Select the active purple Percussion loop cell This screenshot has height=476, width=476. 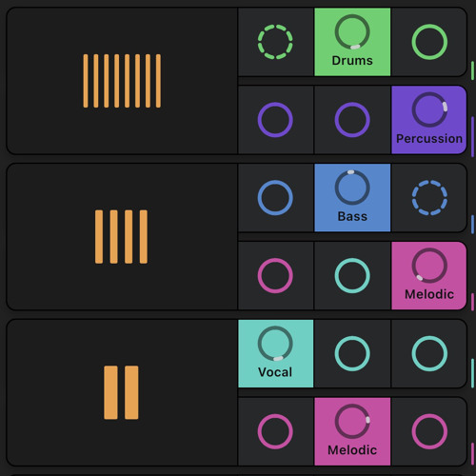pos(429,120)
